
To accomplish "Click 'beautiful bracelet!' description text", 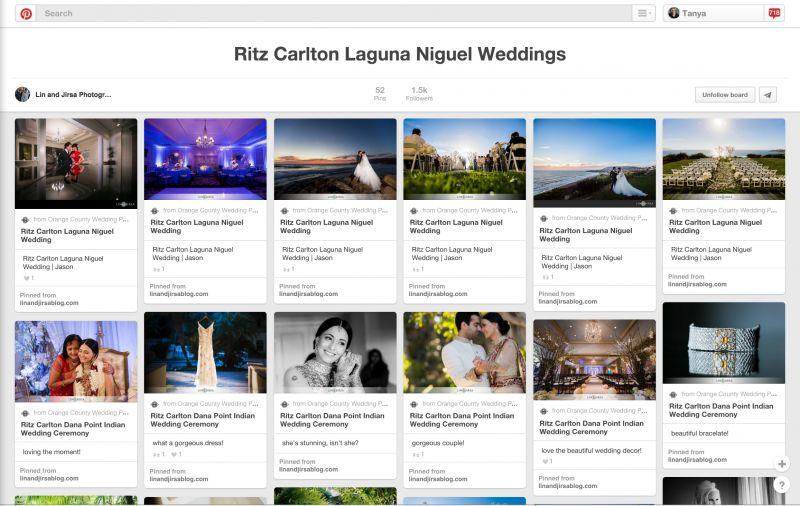I will coord(699,433).
